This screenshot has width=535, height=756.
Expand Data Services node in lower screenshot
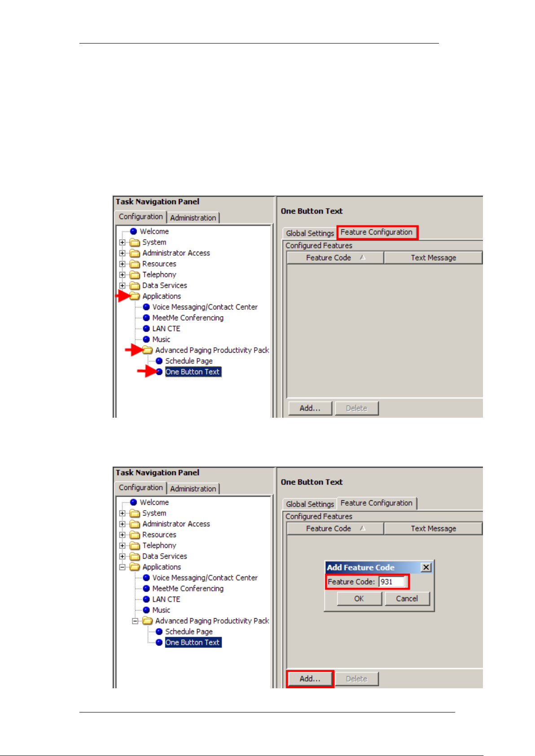(123, 556)
